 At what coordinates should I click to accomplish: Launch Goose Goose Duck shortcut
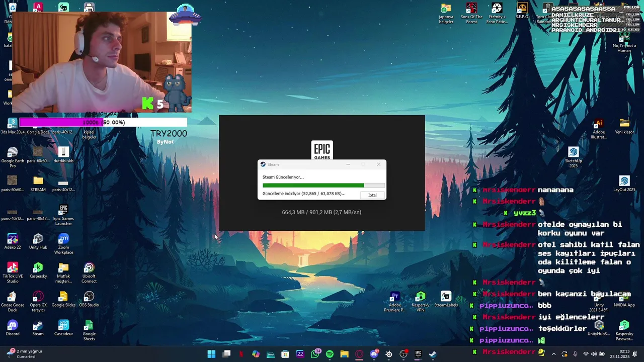click(x=13, y=301)
